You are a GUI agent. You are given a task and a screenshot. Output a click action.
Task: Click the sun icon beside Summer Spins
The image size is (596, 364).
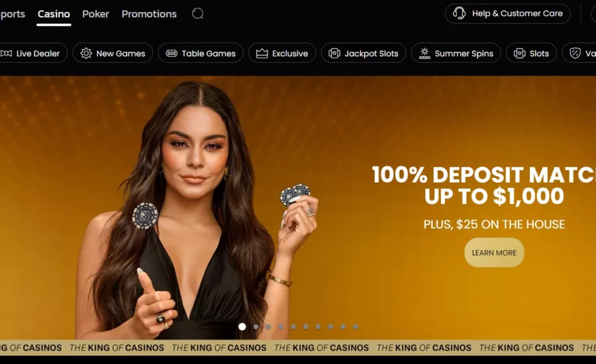(x=424, y=53)
